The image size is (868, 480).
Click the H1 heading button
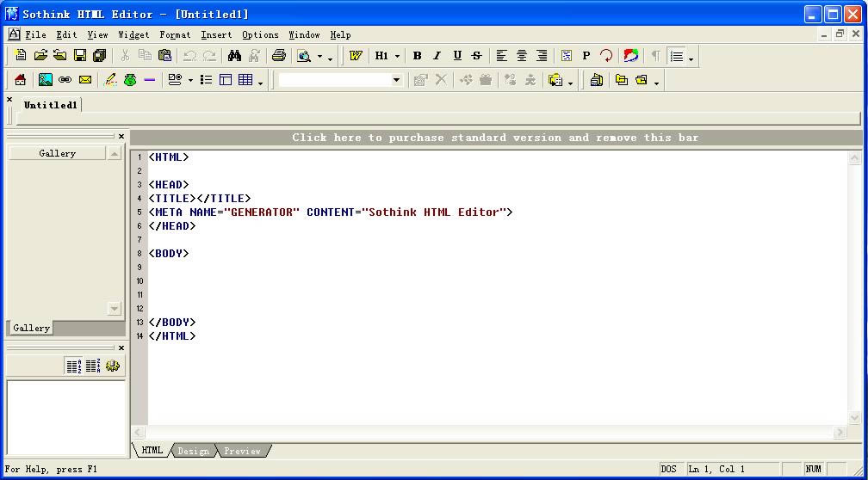click(x=381, y=55)
